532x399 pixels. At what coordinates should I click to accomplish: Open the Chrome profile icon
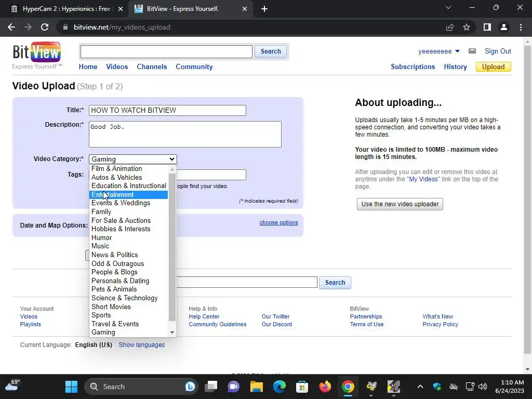click(x=504, y=27)
